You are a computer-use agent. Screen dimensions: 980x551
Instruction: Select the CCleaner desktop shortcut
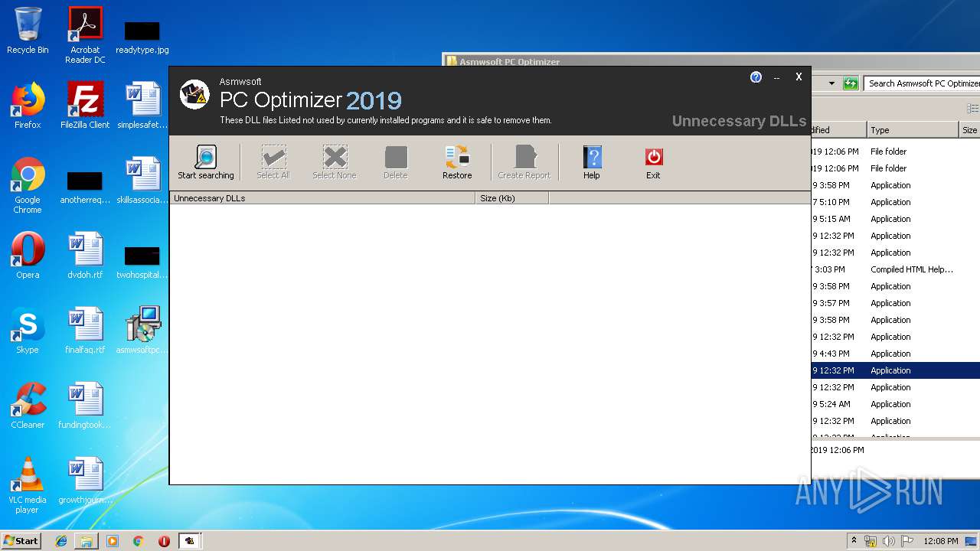pyautogui.click(x=28, y=406)
